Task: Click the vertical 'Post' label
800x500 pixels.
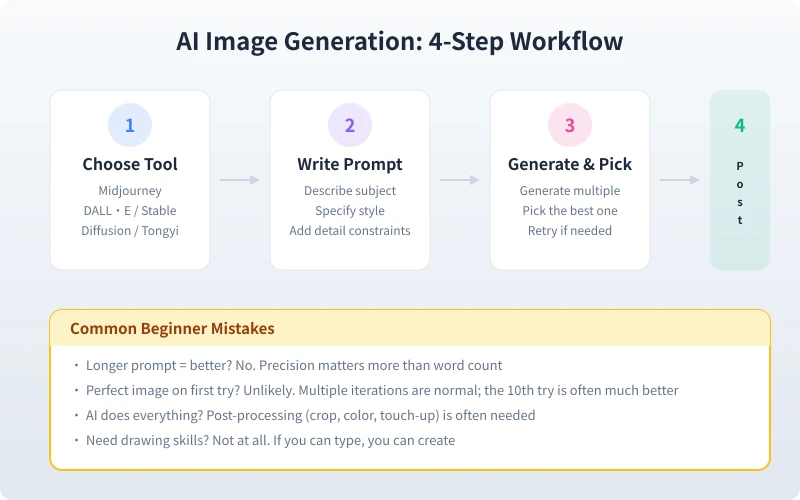Action: click(x=740, y=193)
